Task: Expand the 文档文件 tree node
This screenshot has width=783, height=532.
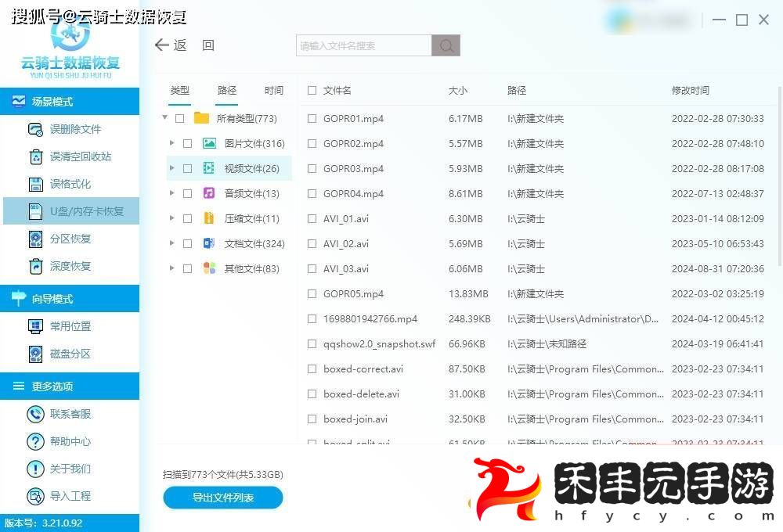Action: coord(171,243)
